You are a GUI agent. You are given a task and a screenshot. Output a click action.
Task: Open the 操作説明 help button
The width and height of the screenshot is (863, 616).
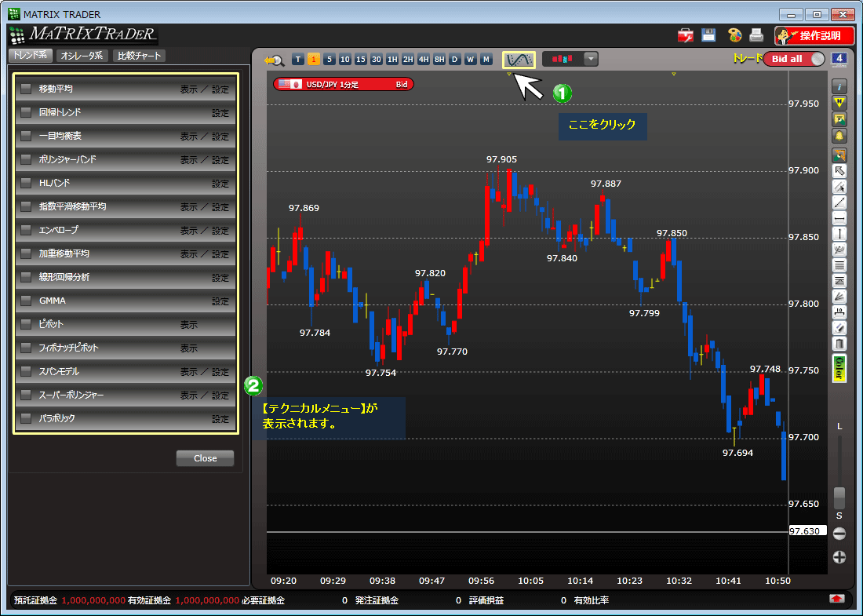click(x=814, y=36)
